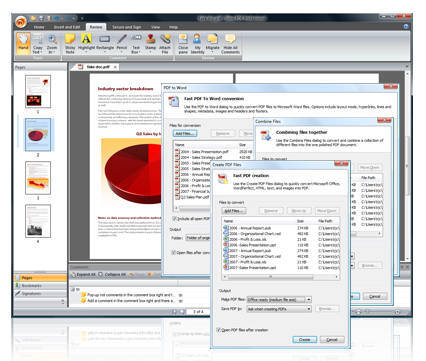Click Expand All in comments pane

(x=83, y=274)
